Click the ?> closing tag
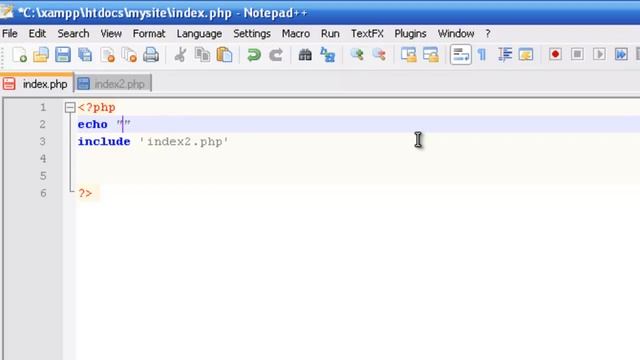Image resolution: width=640 pixels, height=360 pixels. coord(85,193)
